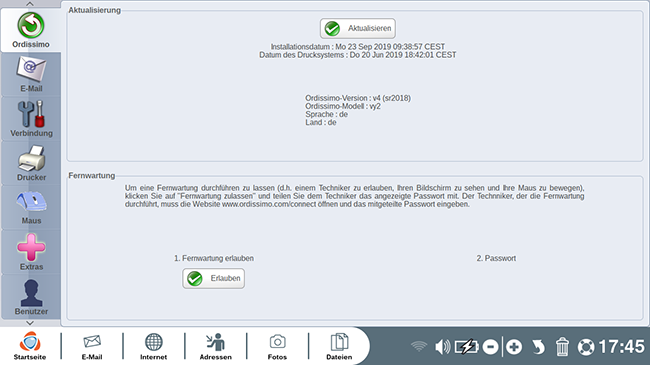Screen dimensions: 650x365
Task: Click the speaker volume icon
Action: click(x=443, y=347)
